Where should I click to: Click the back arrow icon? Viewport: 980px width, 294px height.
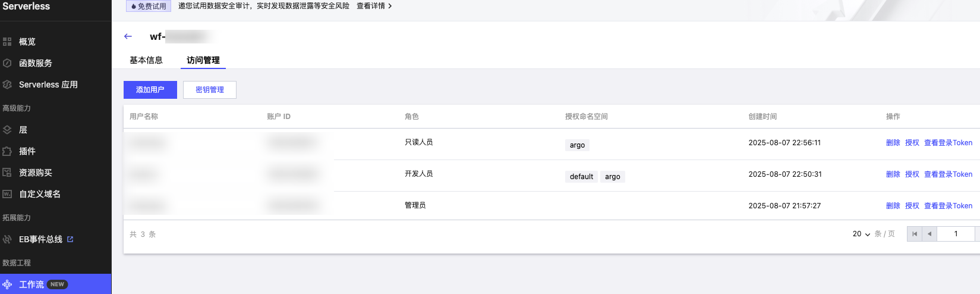click(x=128, y=36)
